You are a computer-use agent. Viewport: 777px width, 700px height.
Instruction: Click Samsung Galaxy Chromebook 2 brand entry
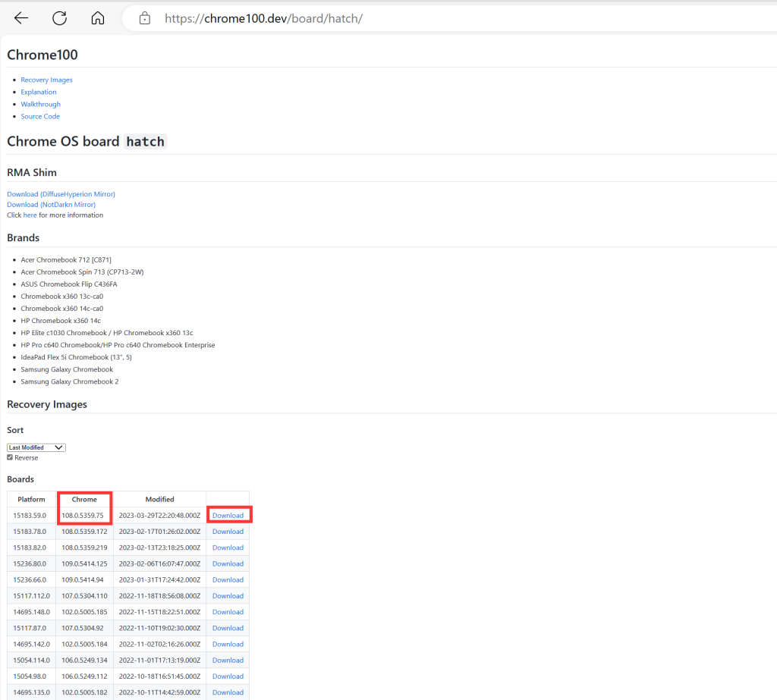point(69,381)
